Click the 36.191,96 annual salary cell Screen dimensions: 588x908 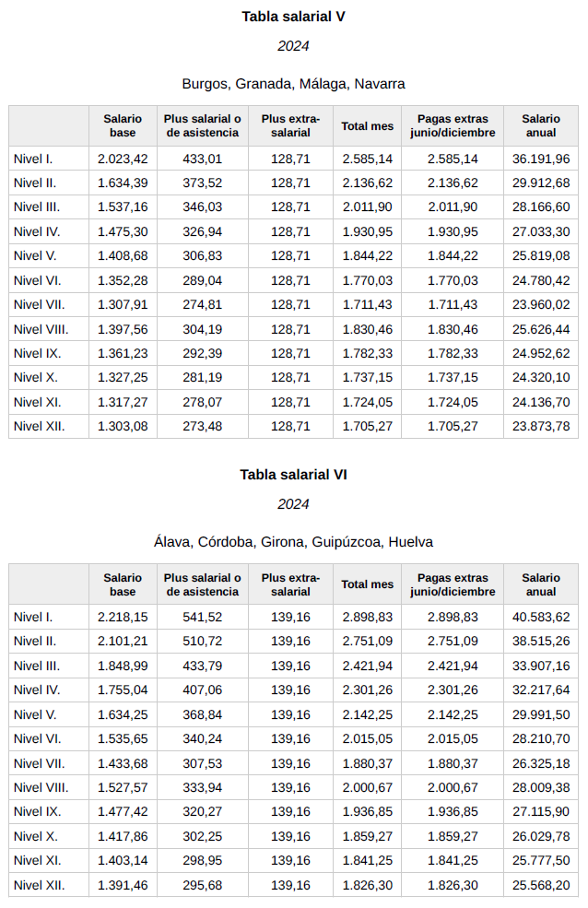coord(540,159)
